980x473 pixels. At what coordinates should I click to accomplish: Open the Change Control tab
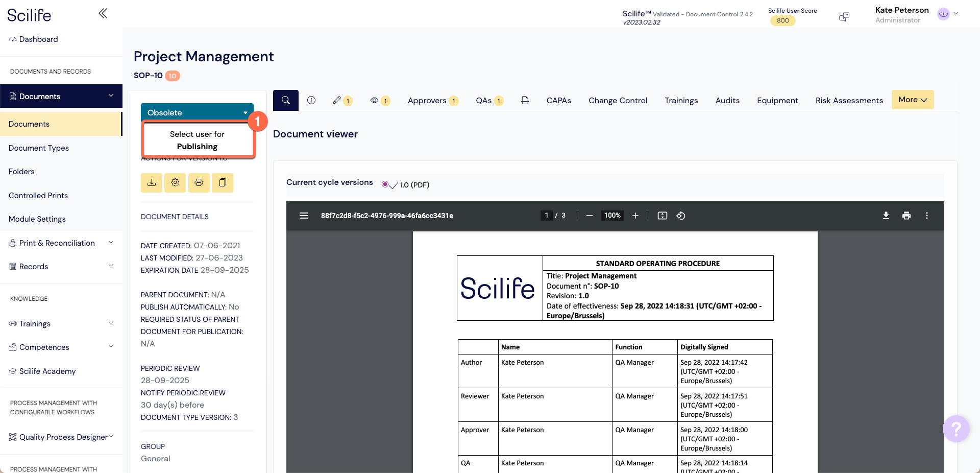coord(618,101)
